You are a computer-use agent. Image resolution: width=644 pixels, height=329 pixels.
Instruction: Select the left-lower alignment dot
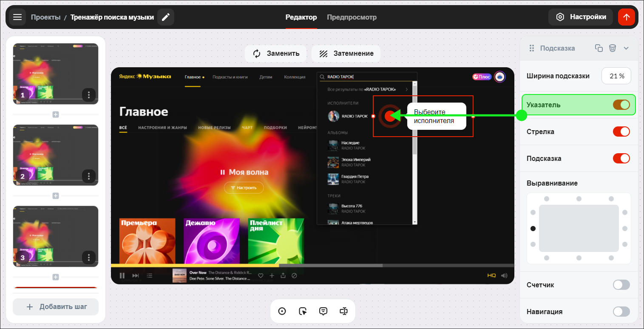[x=533, y=244]
